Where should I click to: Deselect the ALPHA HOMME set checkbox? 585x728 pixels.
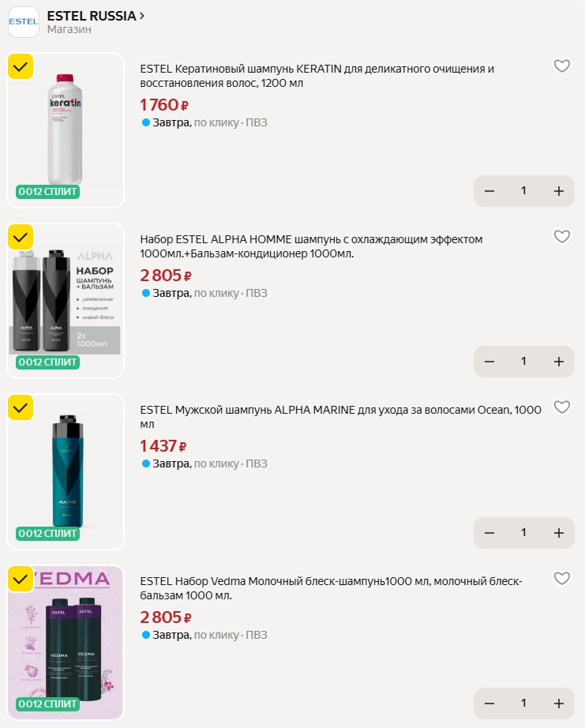pyautogui.click(x=21, y=236)
